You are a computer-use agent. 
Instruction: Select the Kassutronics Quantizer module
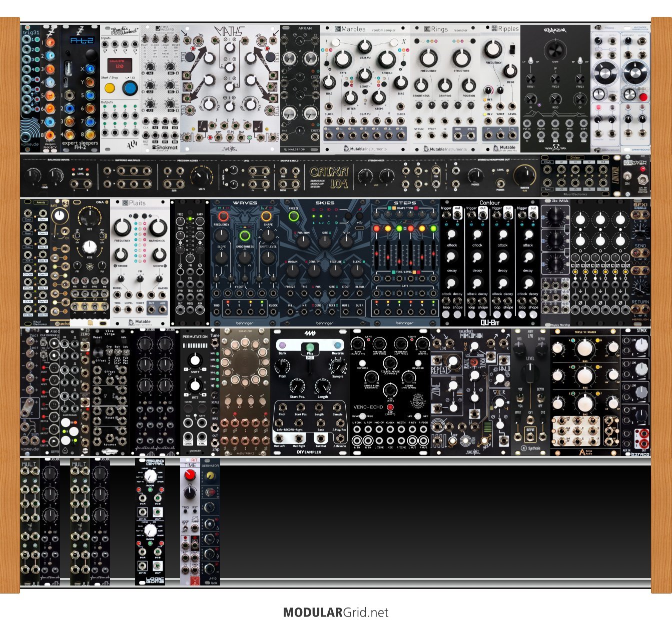click(x=245, y=391)
